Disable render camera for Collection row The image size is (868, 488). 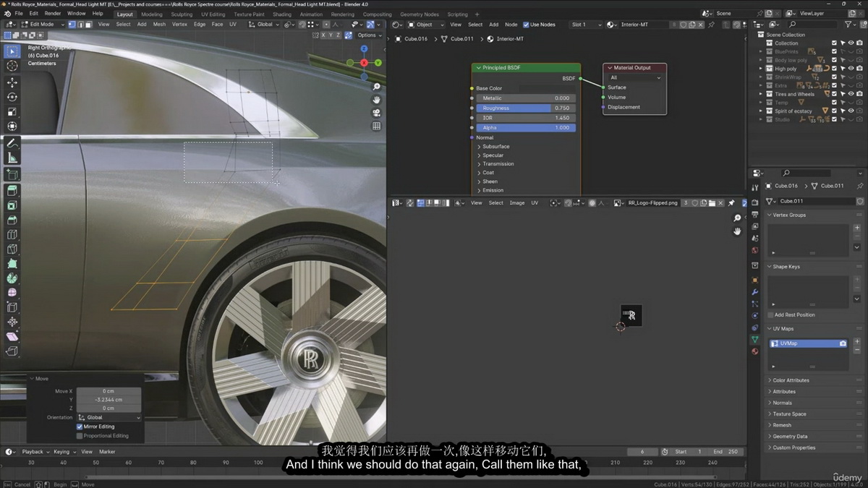(x=859, y=43)
